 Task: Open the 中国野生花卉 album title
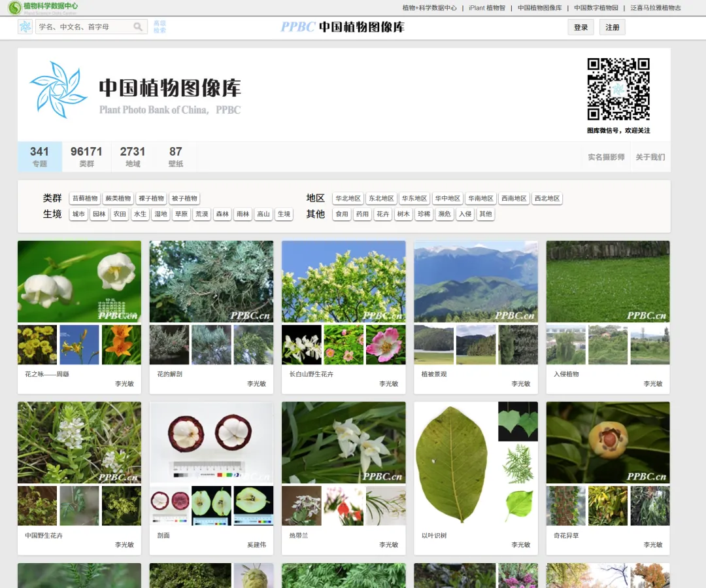[44, 535]
